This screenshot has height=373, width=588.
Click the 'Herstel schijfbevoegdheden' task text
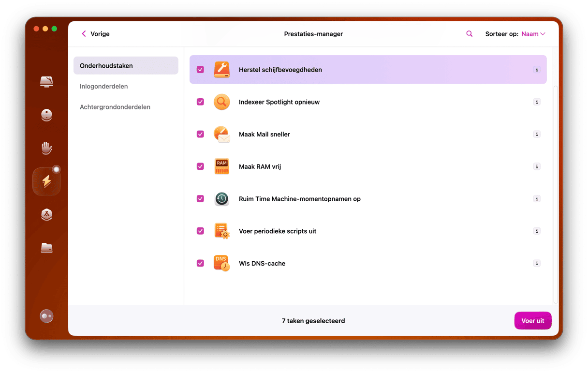(x=280, y=70)
